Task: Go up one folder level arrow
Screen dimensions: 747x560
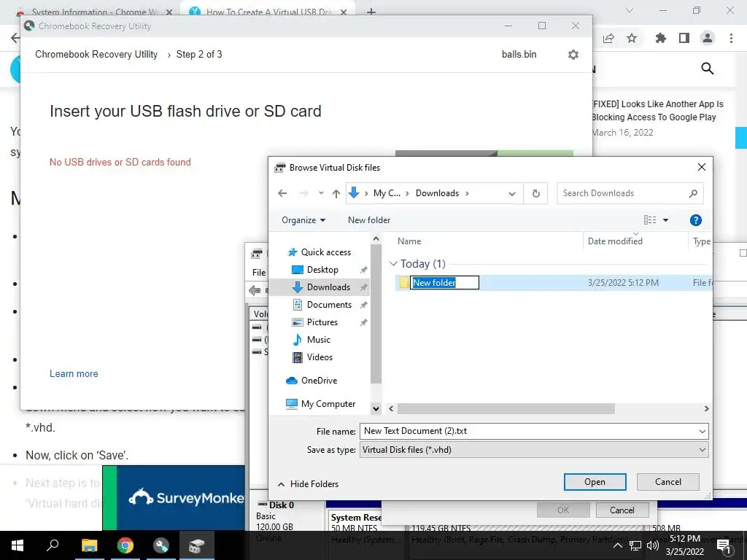Action: [x=336, y=193]
